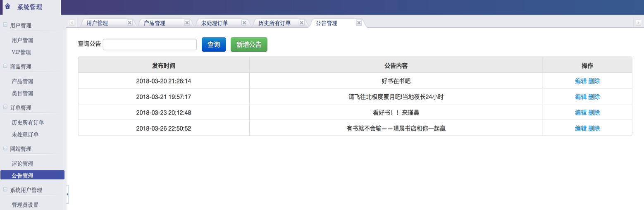Click the green 新增公告 button

(249, 45)
